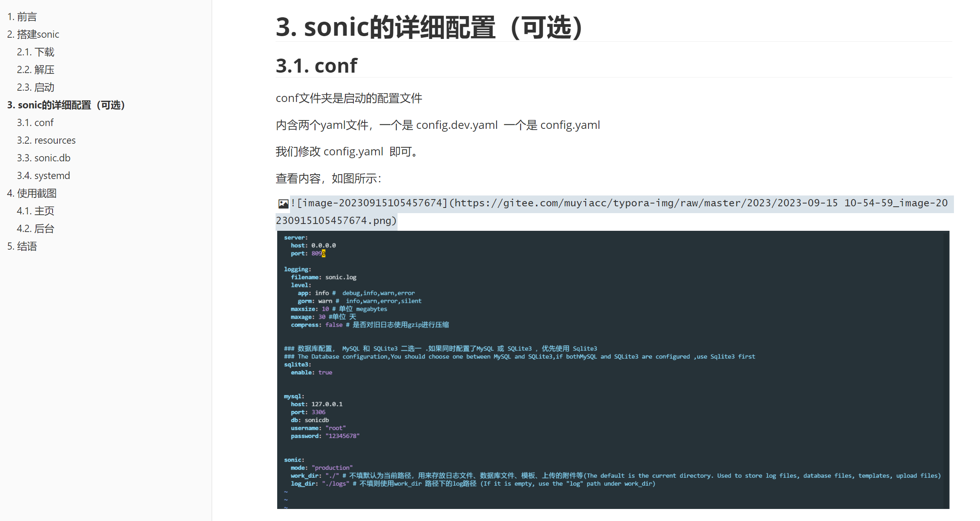Jump to "3.4. systemd"
This screenshot has width=980, height=521.
(43, 175)
